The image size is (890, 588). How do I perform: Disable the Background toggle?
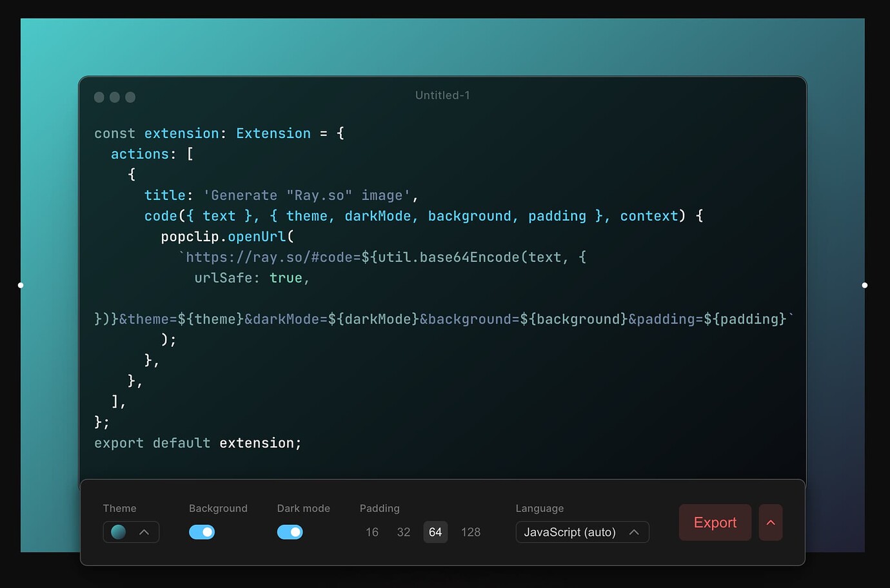[x=202, y=532]
